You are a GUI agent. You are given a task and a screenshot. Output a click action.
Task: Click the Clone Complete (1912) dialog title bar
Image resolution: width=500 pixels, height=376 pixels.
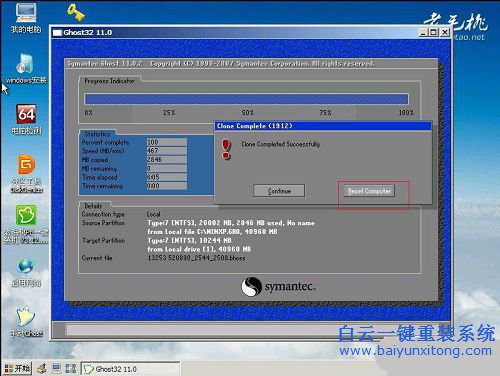(x=323, y=126)
